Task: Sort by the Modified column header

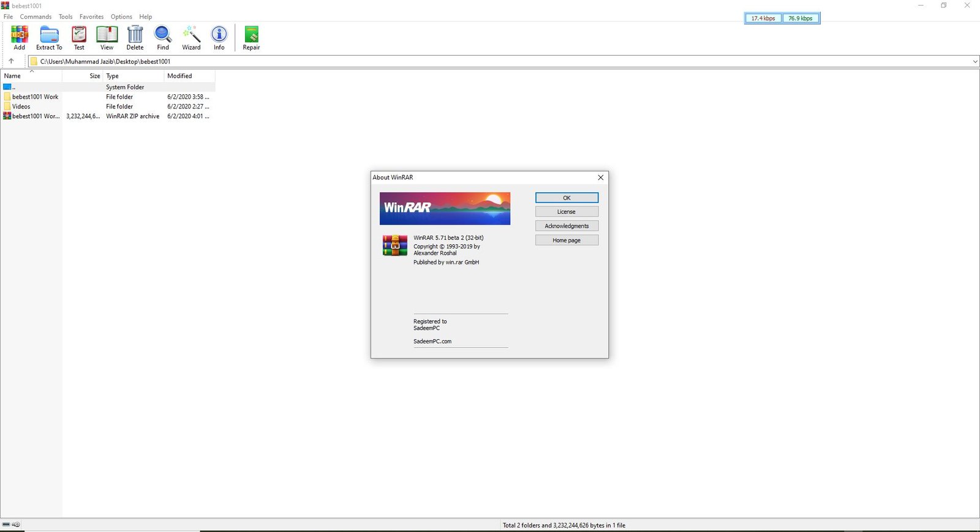Action: (189, 76)
